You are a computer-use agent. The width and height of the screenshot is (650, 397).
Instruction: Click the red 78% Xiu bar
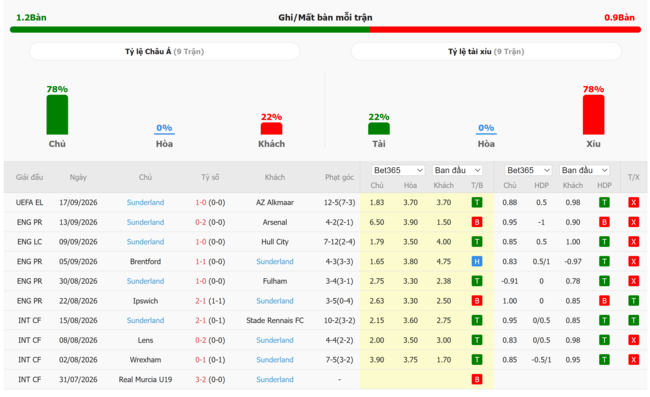593,115
